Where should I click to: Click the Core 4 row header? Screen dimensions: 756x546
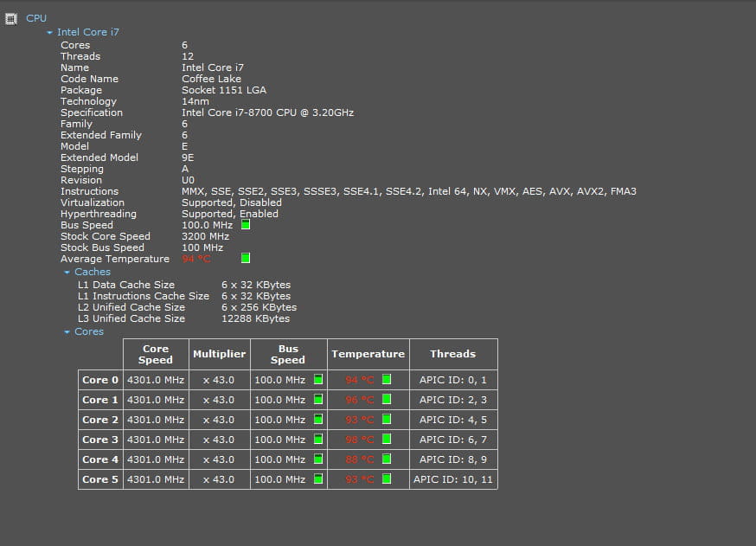click(100, 459)
